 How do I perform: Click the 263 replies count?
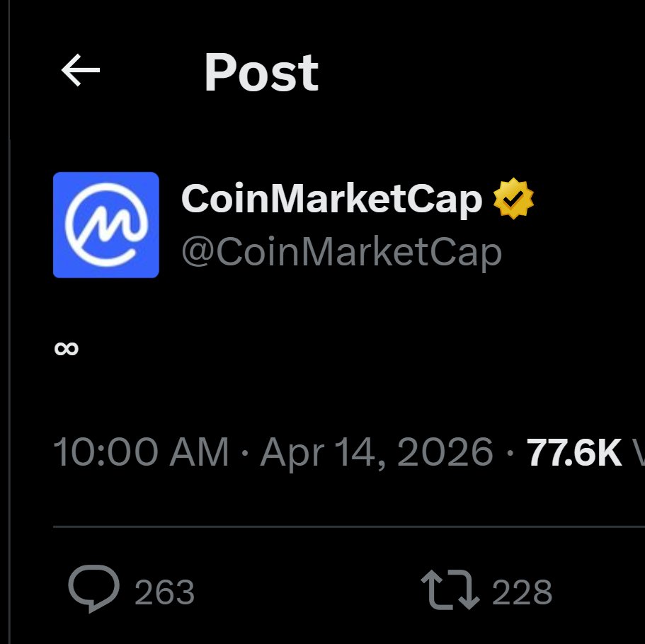(x=164, y=592)
